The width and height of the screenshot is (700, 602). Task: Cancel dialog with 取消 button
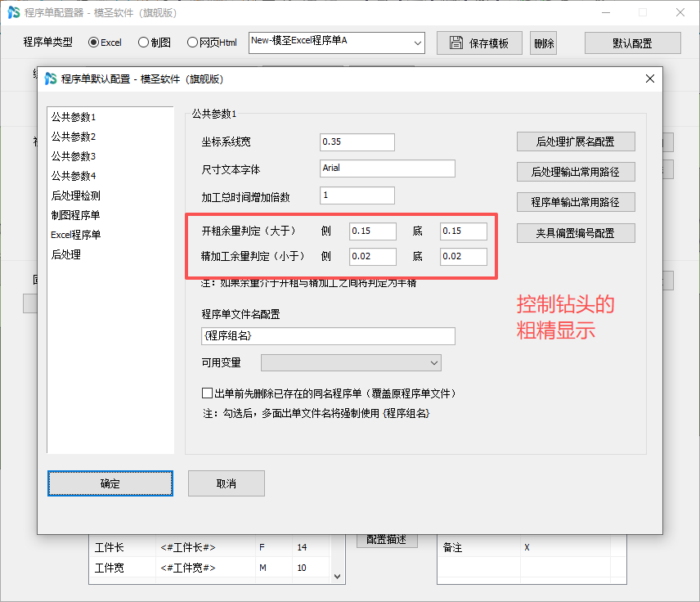pos(227,483)
